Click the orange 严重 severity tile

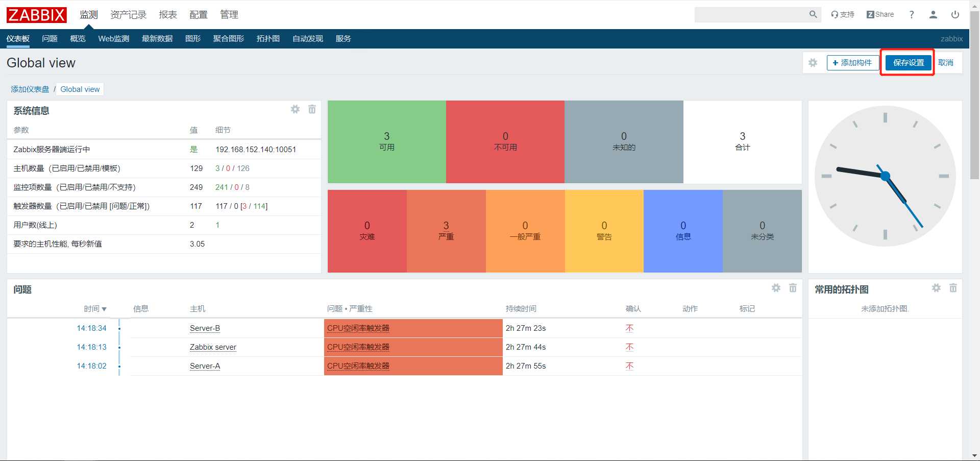click(x=446, y=231)
